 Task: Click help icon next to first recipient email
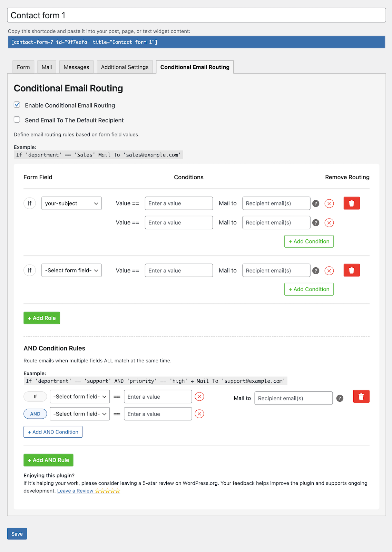click(315, 203)
